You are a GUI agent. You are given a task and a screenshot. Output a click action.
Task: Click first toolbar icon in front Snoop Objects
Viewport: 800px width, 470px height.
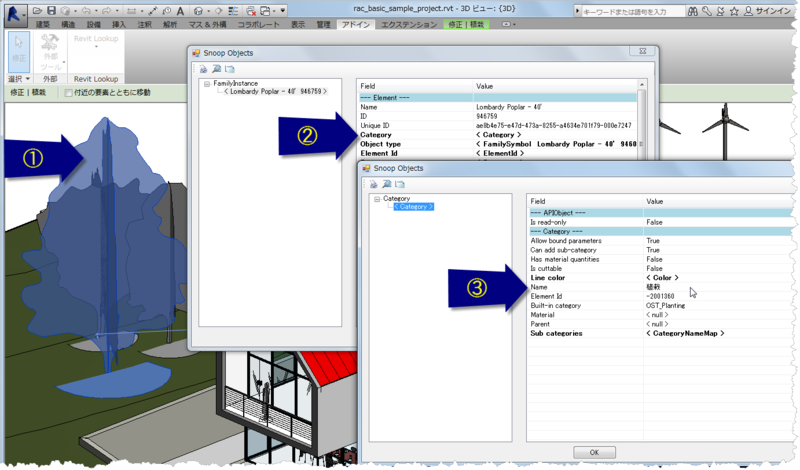pos(373,184)
